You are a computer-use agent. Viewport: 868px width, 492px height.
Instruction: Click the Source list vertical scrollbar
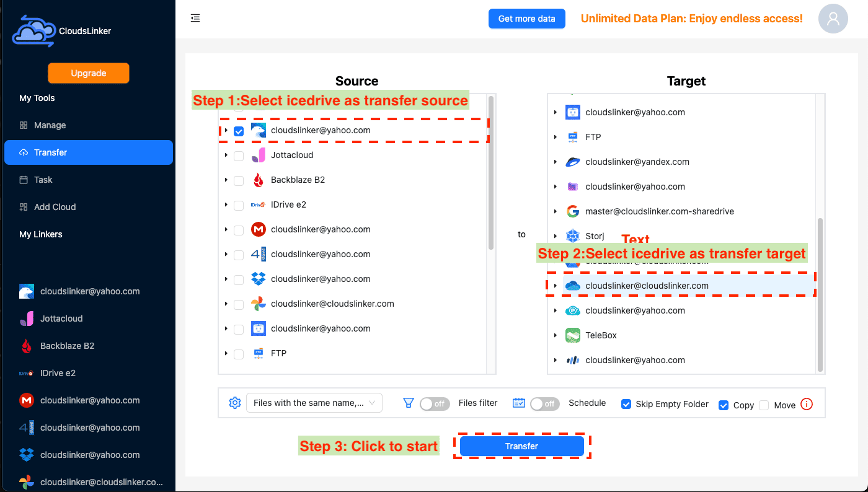tap(491, 172)
